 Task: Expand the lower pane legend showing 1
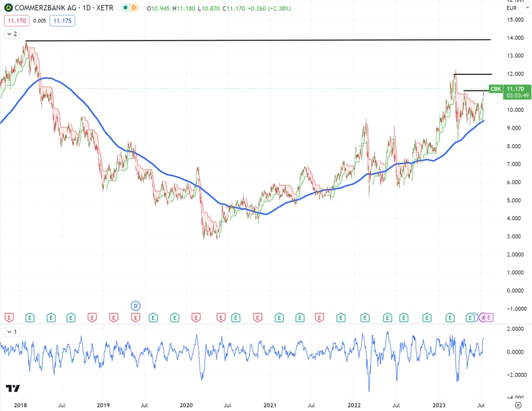(12, 332)
